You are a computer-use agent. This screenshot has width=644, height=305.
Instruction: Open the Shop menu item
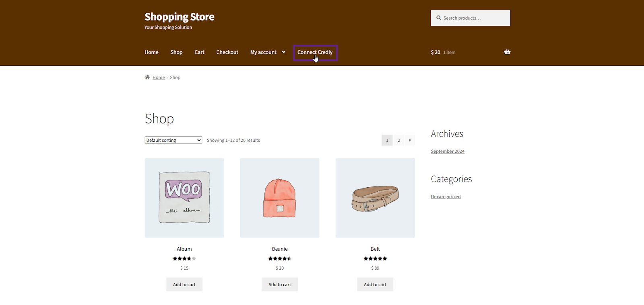click(x=176, y=52)
